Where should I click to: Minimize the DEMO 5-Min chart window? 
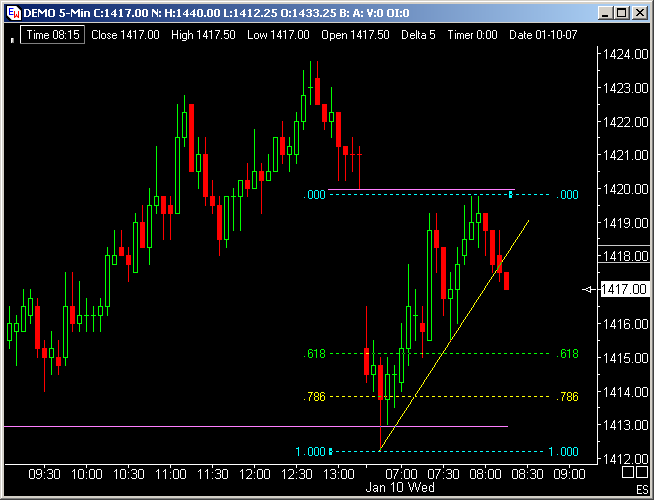[605, 13]
